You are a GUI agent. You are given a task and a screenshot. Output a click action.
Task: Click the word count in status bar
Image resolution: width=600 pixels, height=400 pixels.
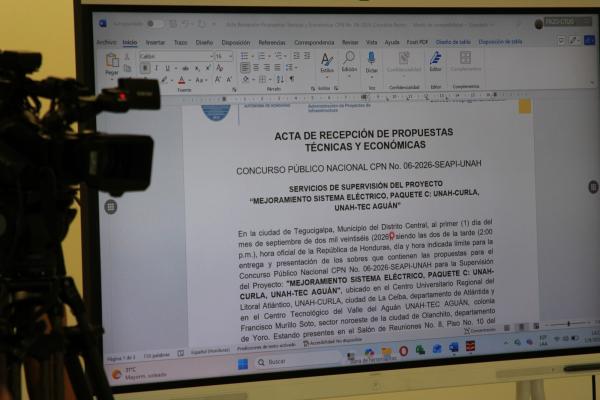pyautogui.click(x=156, y=356)
